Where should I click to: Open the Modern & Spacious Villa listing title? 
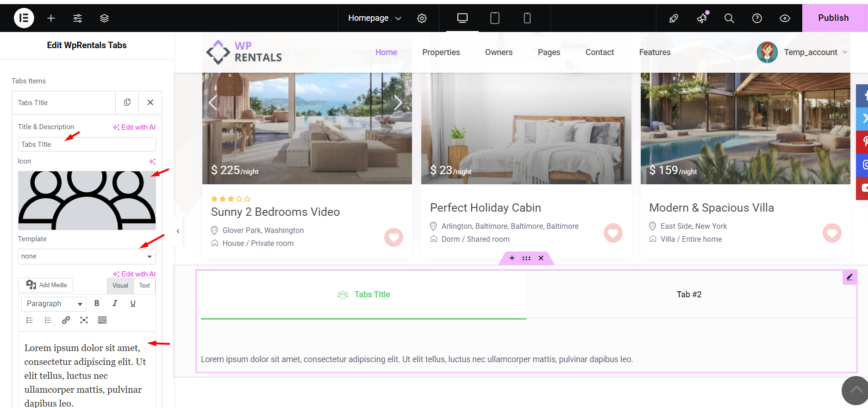point(712,207)
